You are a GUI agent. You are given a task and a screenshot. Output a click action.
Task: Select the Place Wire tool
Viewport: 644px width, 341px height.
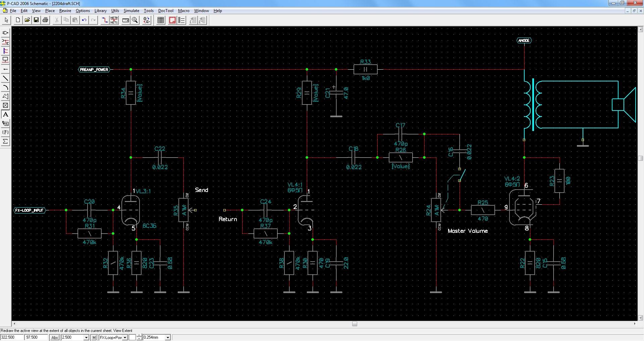pyautogui.click(x=5, y=42)
